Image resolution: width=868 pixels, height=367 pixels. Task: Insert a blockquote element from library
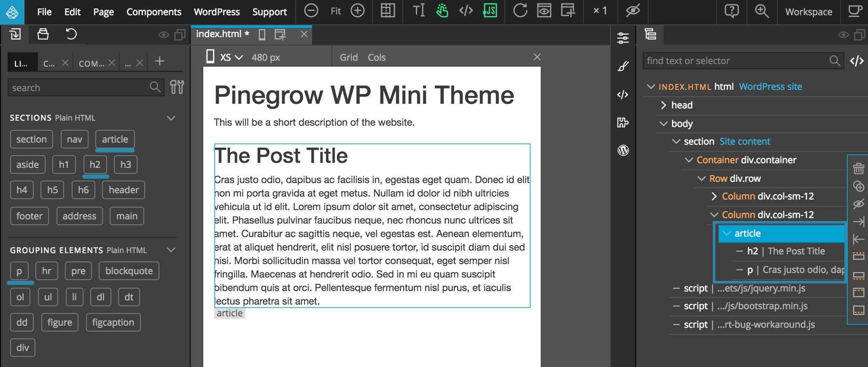129,271
